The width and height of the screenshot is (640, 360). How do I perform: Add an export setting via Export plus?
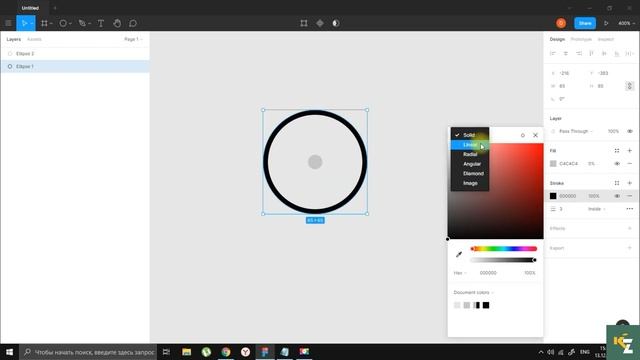point(629,248)
